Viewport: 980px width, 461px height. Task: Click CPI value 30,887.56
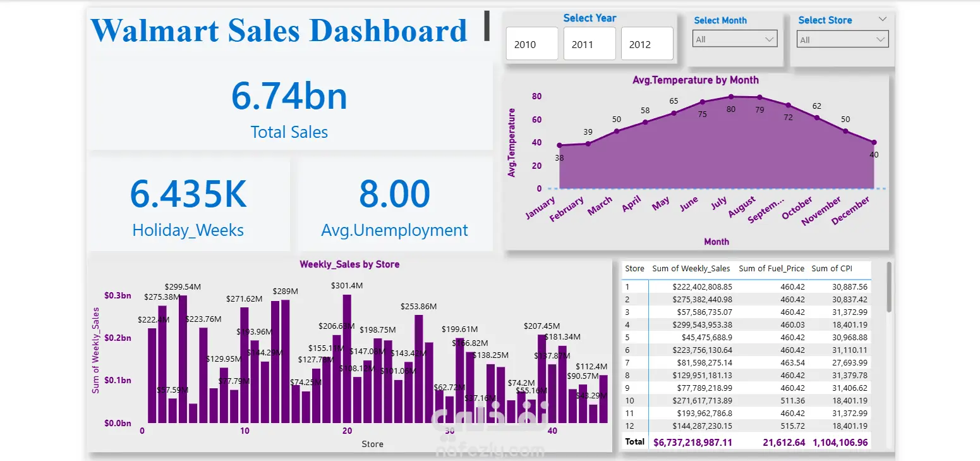tap(850, 286)
